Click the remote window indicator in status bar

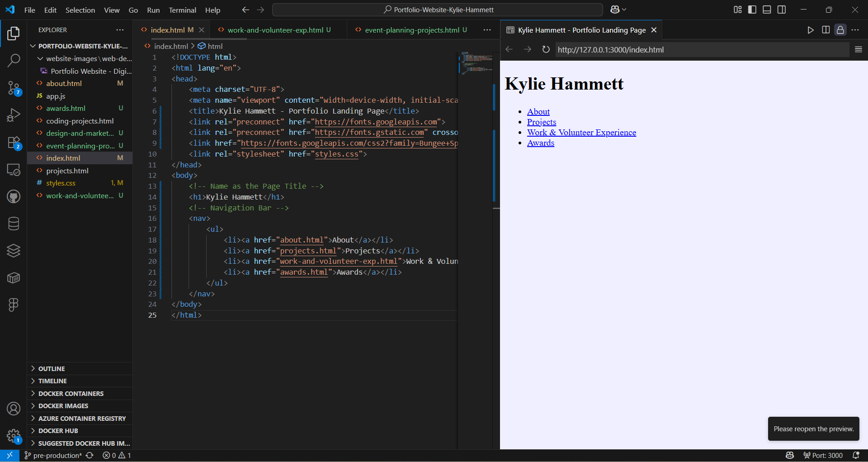coord(9,455)
